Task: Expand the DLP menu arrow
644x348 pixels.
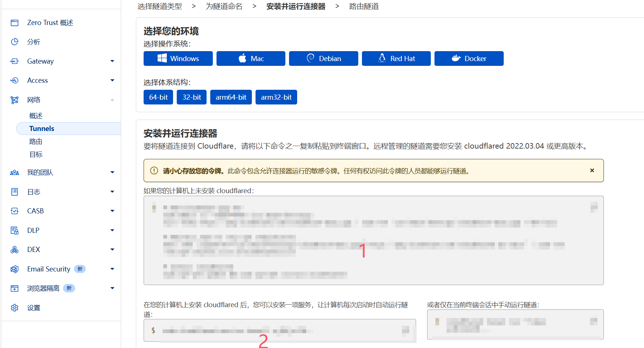Action: click(112, 230)
